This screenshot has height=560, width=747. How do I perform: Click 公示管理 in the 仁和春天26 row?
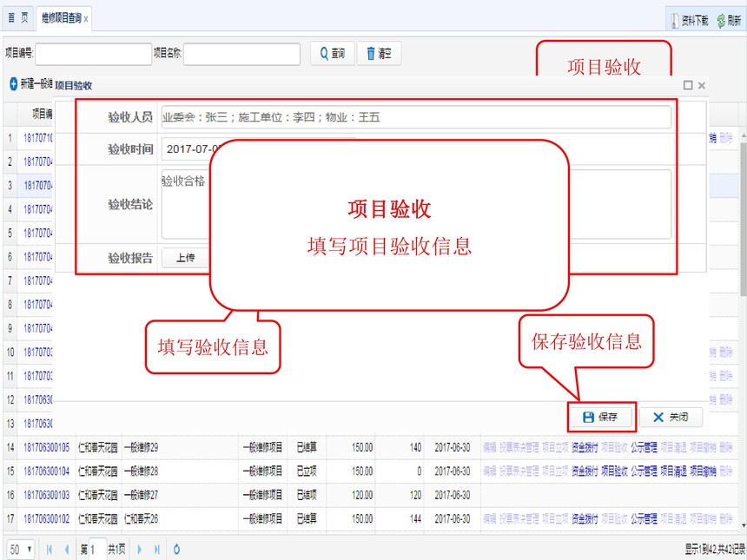coord(644,519)
